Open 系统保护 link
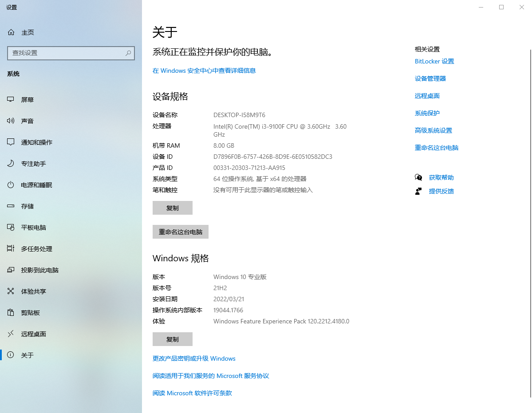Screen dimensions: 532x413 click(x=427, y=113)
